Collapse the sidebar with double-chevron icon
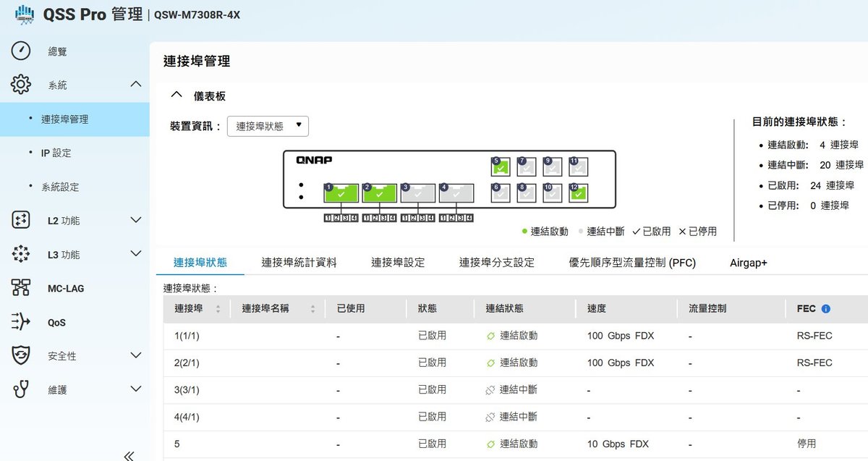This screenshot has height=461, width=868. tap(129, 455)
